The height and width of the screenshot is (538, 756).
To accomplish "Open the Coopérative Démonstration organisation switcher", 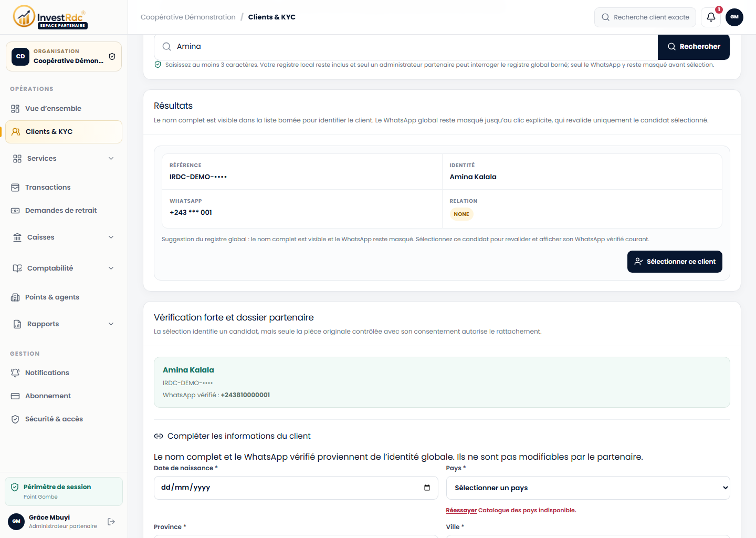I will tap(64, 56).
